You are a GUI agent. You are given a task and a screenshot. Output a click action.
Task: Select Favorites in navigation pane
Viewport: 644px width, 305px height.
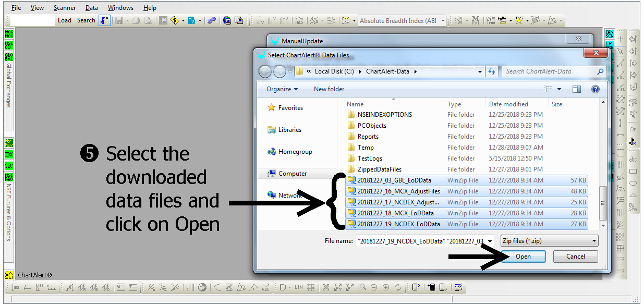pyautogui.click(x=290, y=108)
